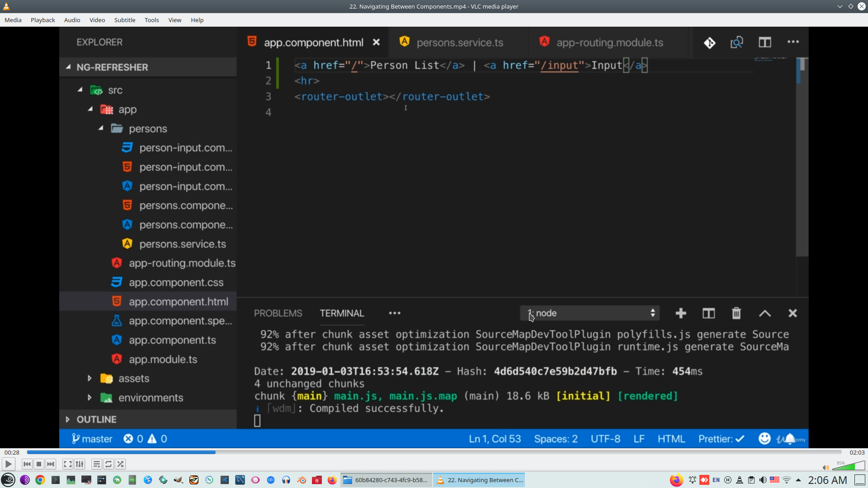Click the Stop playback icon
The width and height of the screenshot is (868, 488).
[x=39, y=464]
